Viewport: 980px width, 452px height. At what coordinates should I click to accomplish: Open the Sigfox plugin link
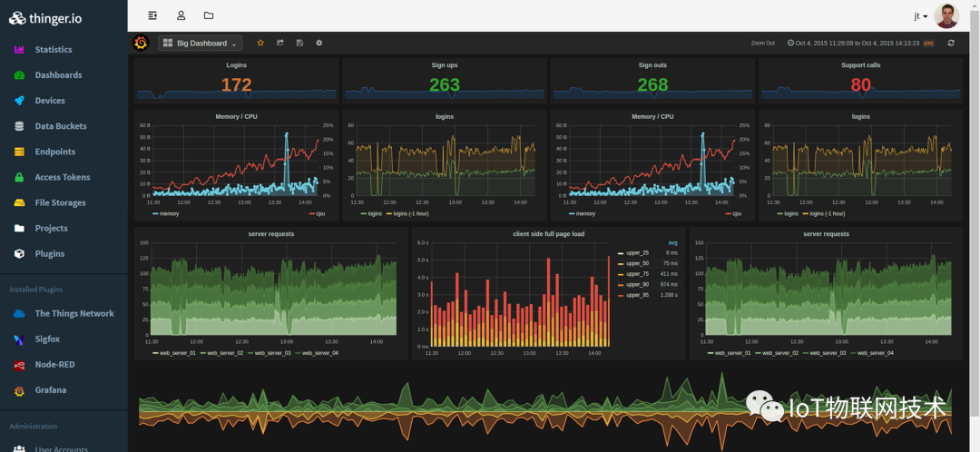47,339
